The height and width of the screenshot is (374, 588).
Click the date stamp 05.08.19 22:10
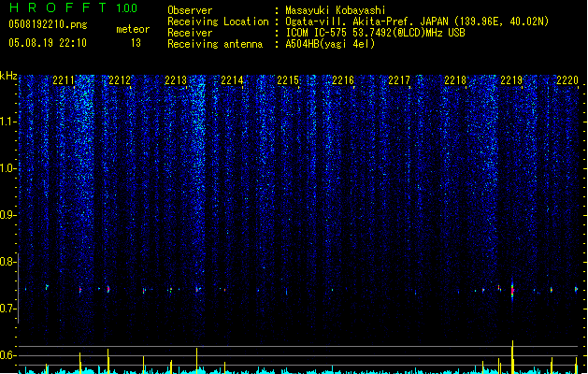click(48, 43)
